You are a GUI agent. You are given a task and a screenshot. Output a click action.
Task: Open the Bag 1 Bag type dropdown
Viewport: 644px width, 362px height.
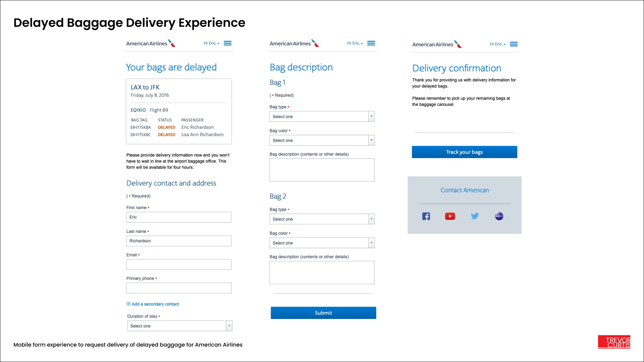click(x=322, y=117)
